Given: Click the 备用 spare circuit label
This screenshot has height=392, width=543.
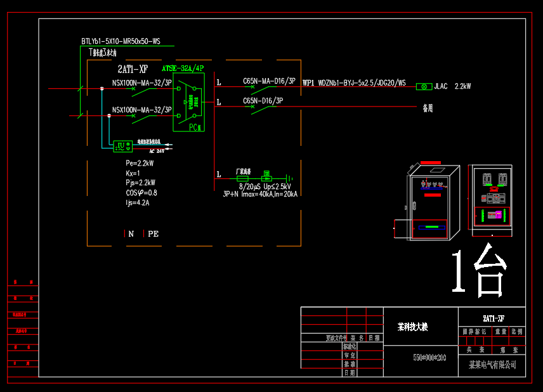Looking at the screenshot, I should 428,108.
